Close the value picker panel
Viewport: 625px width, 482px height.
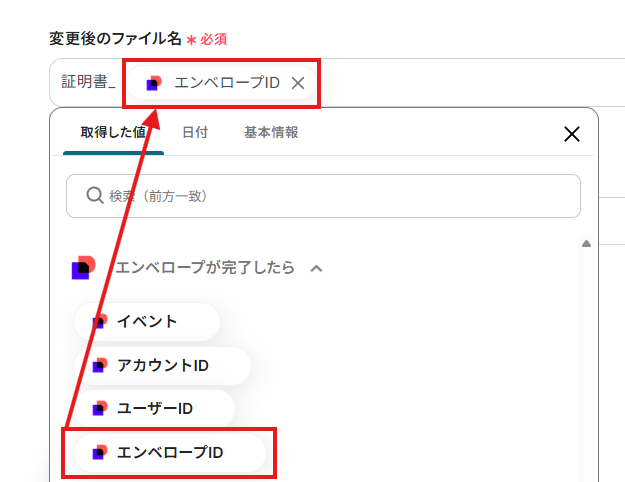[572, 134]
